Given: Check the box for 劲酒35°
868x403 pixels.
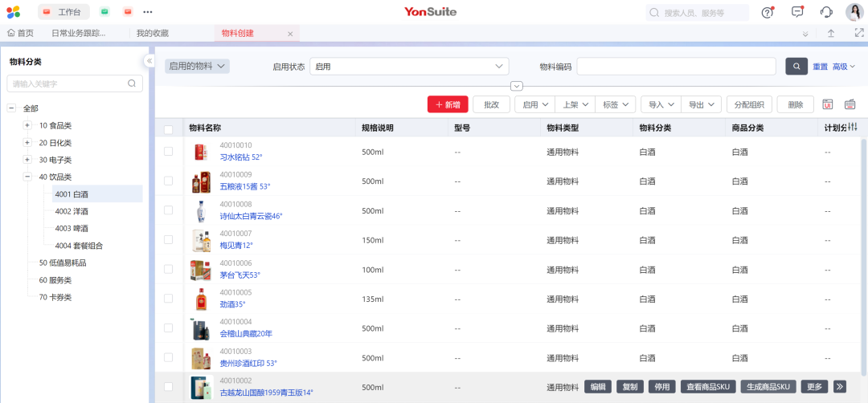Looking at the screenshot, I should (168, 299).
